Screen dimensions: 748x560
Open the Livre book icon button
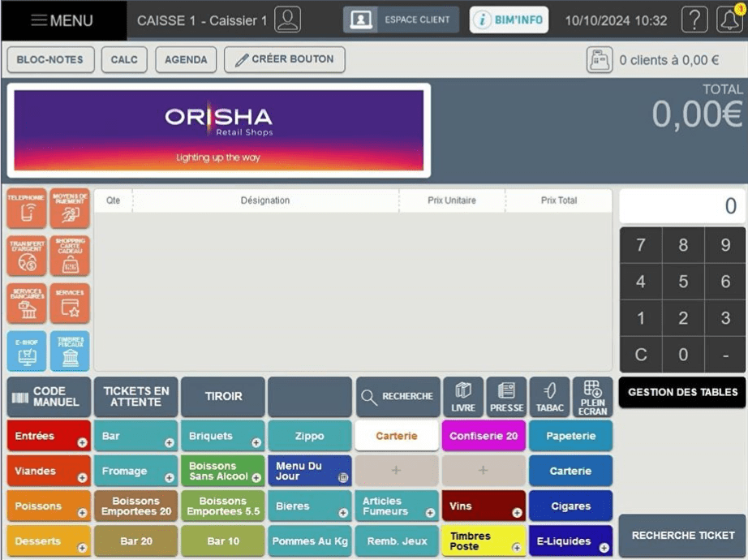coord(463,397)
